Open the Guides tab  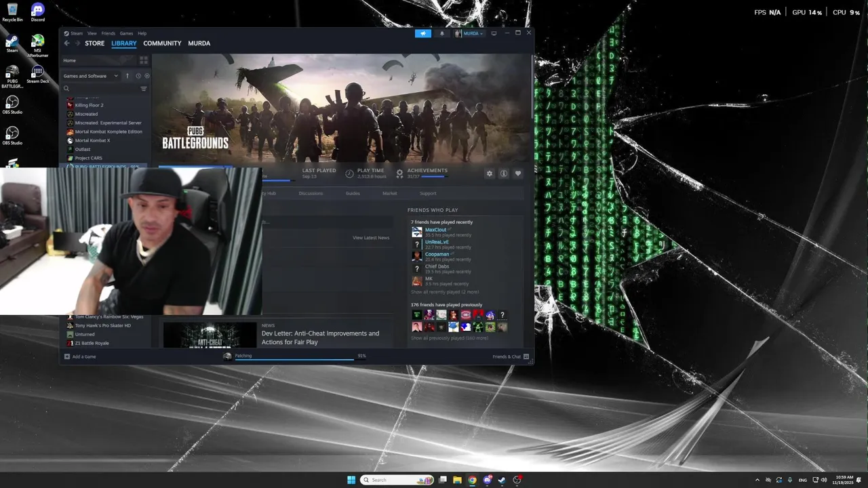click(353, 193)
